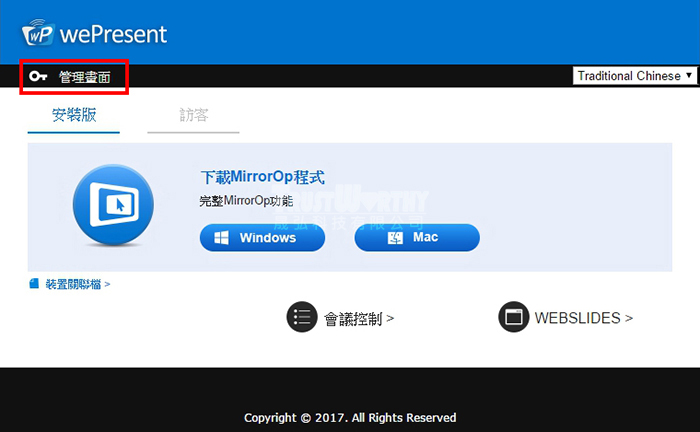The image size is (700, 432).
Task: Click the 下載MirrorOp程式 heading
Action: (x=262, y=177)
